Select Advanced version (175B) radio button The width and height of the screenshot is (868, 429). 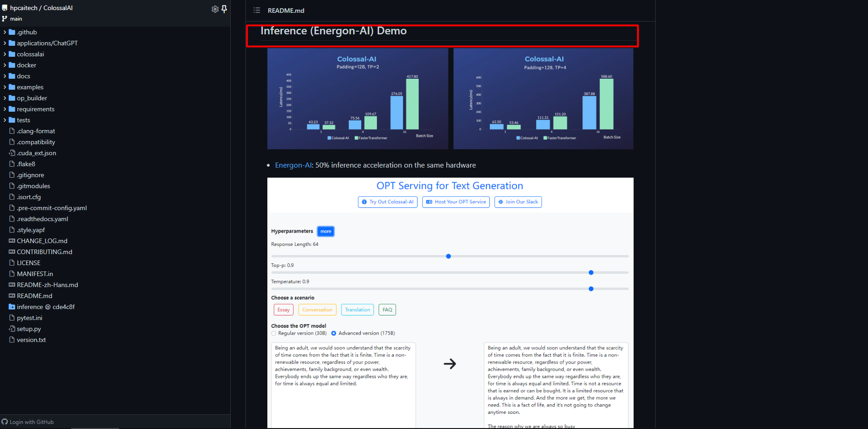click(334, 333)
